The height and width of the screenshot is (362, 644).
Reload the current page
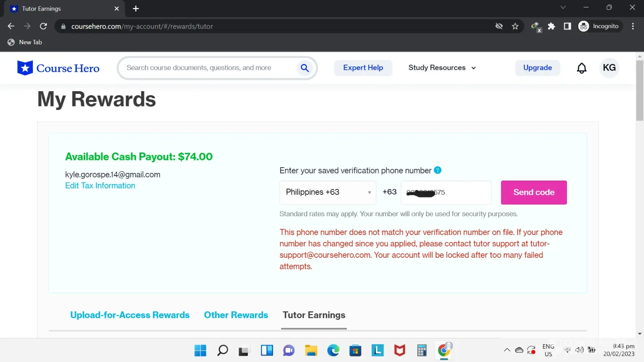click(x=43, y=26)
